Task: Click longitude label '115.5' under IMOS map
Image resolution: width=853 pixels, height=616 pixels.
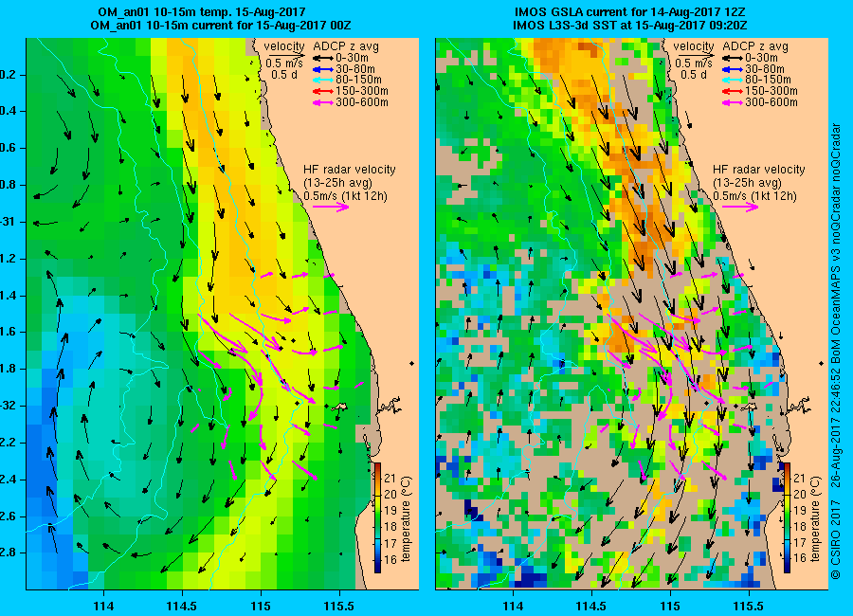Action: pos(749,606)
